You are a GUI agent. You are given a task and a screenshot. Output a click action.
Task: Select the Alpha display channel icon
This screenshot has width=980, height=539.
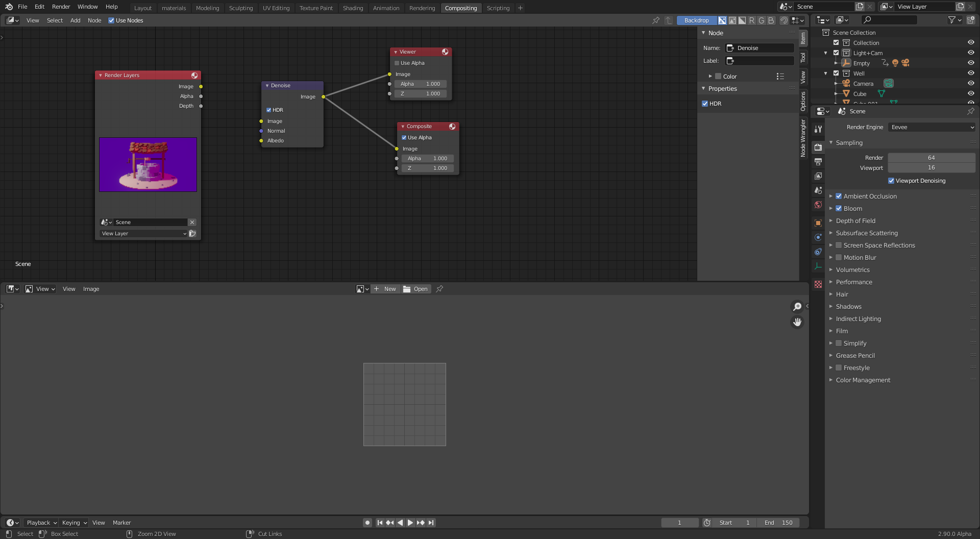point(742,20)
